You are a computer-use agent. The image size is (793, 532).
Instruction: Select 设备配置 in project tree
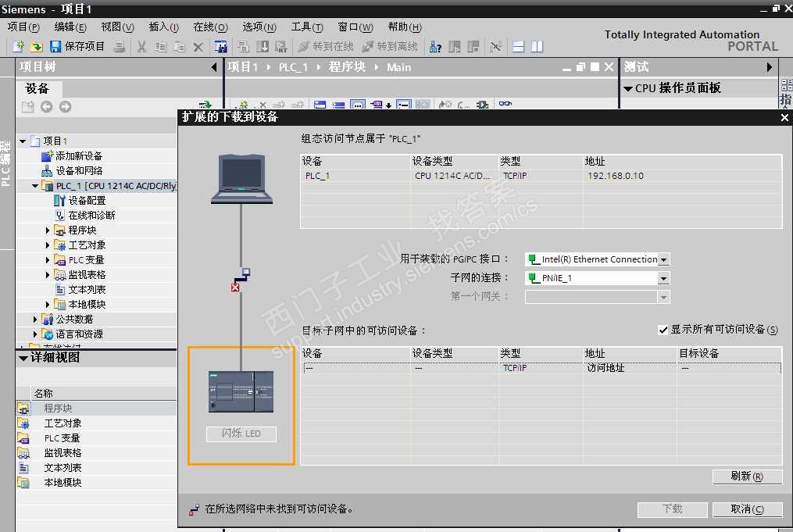pos(87,201)
